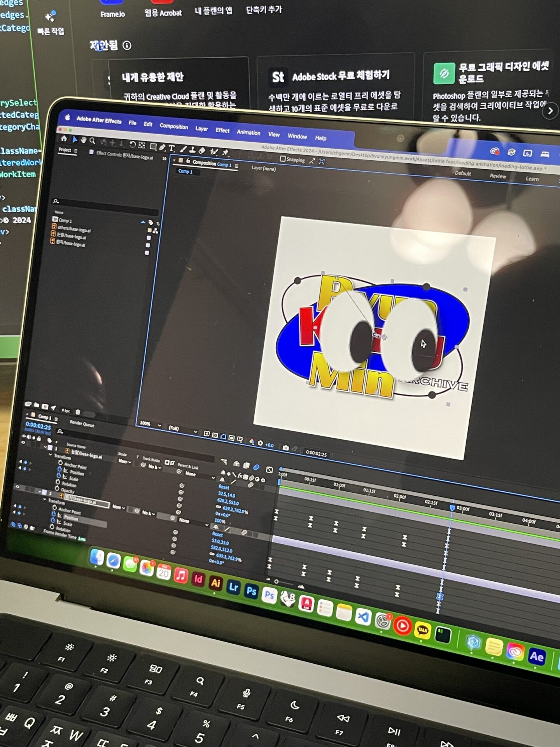Select the Horizontal Type tool
This screenshot has width=560, height=747.
[x=171, y=149]
